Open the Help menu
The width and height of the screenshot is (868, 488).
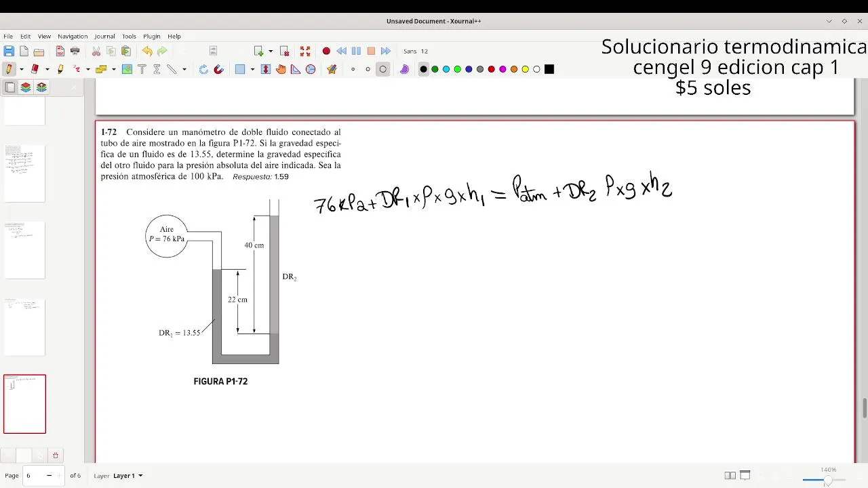coord(174,36)
